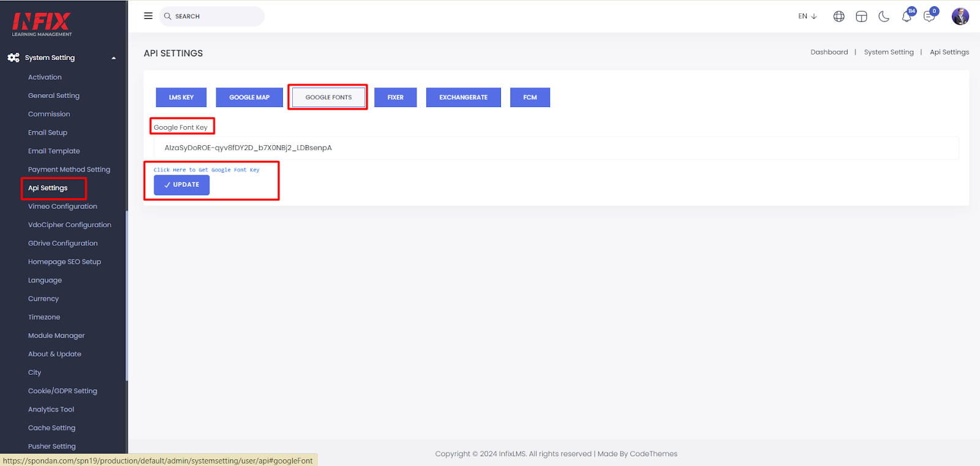Open Email Setup sidebar item
Image resolution: width=980 pixels, height=466 pixels.
click(48, 132)
